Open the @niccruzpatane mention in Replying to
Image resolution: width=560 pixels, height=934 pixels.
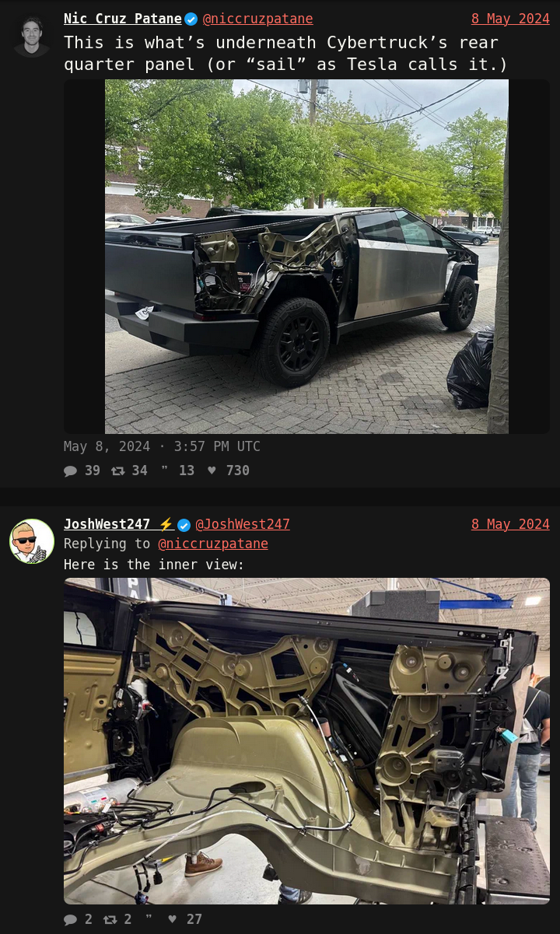click(213, 544)
